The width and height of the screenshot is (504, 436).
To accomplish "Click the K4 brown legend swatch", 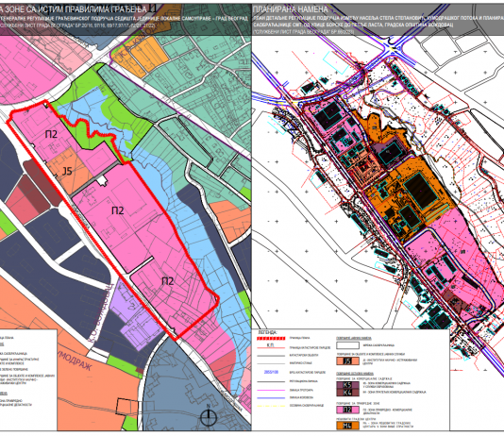I will (347, 393).
